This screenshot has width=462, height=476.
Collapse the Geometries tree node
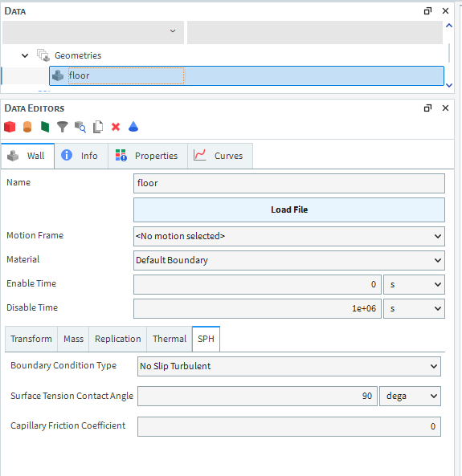point(25,55)
